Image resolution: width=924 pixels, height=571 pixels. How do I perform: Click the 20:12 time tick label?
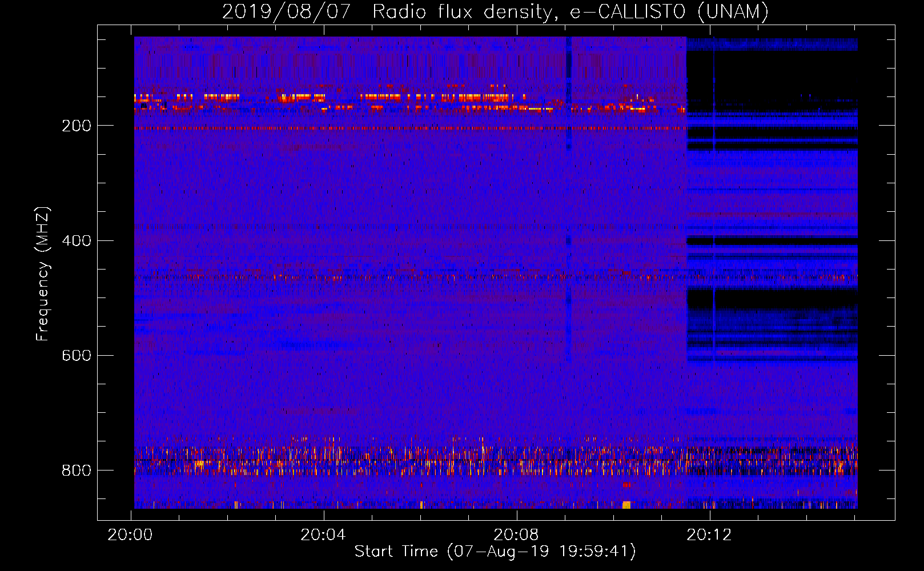pyautogui.click(x=709, y=534)
